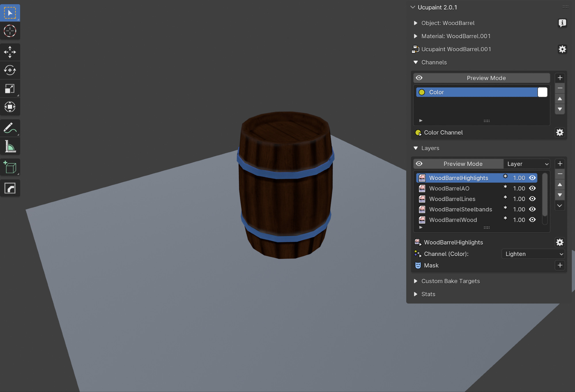Add a mask with the plus button
The image size is (575, 392).
coord(560,265)
